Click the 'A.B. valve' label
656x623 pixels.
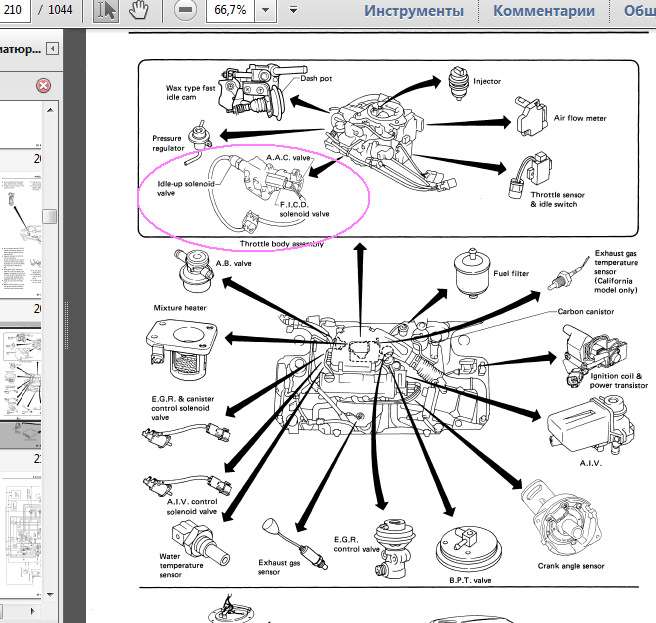(233, 263)
